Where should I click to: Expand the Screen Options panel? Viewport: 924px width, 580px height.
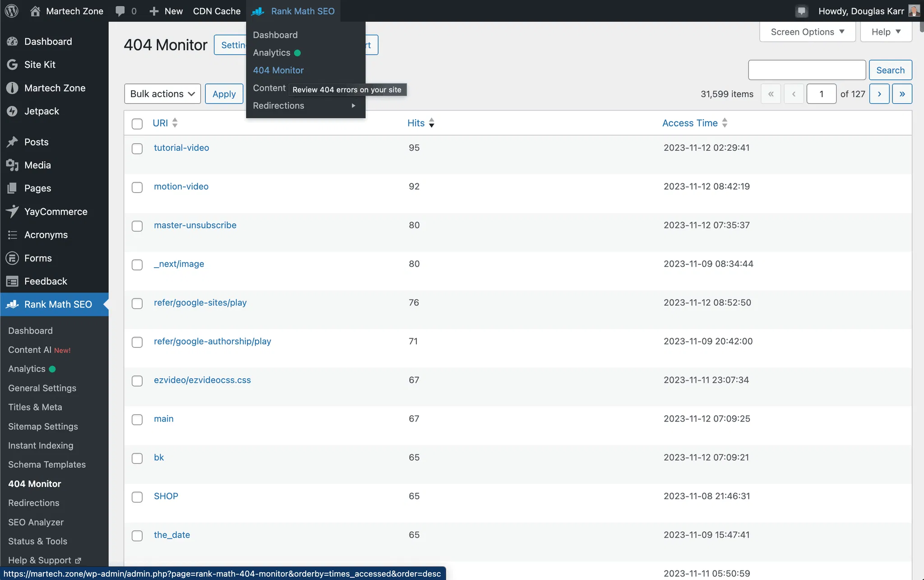coord(807,32)
